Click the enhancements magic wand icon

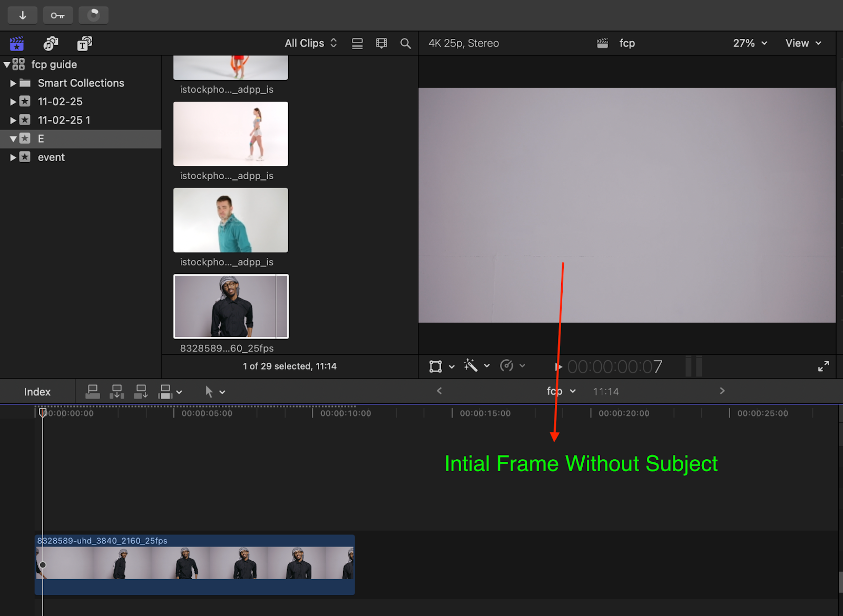[470, 365]
